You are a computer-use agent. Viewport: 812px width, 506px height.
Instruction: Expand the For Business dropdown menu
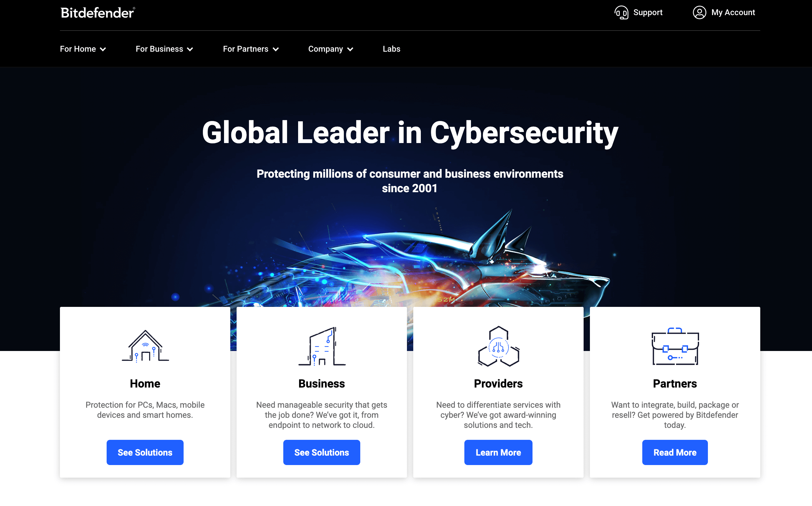click(x=164, y=49)
